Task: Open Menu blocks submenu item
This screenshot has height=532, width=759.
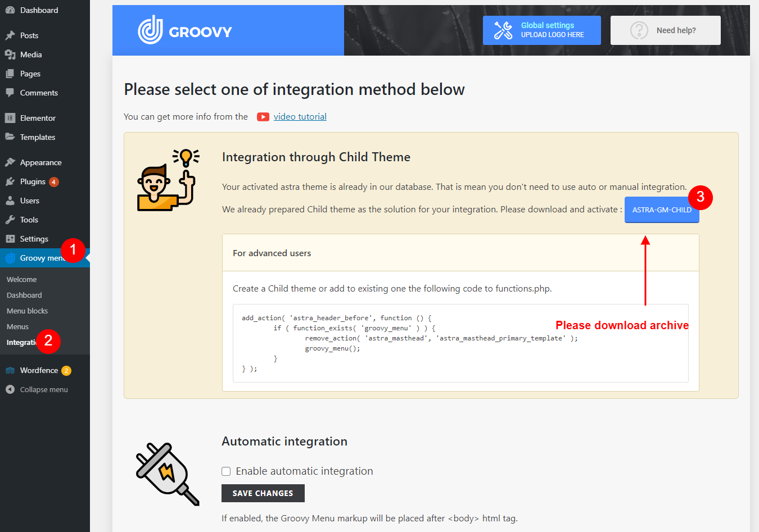Action: tap(27, 311)
